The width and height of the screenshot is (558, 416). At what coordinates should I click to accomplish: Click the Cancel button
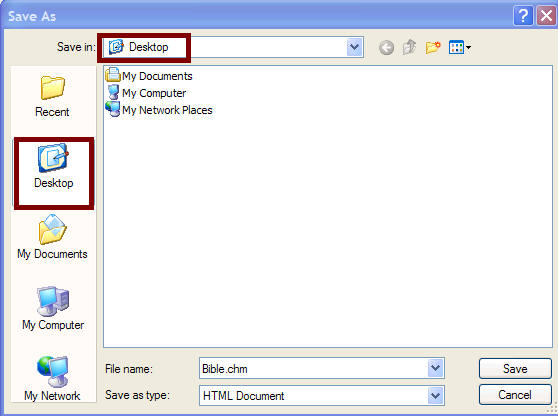(515, 395)
